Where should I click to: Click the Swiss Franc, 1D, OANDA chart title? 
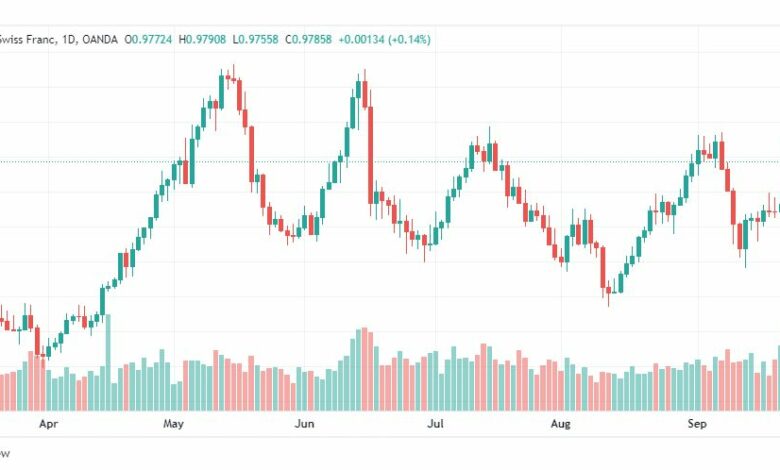(59, 39)
